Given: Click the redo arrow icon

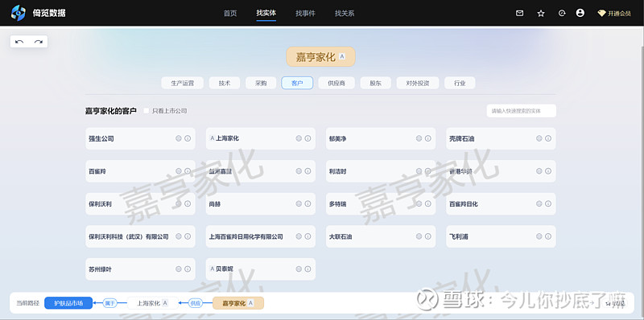Looking at the screenshot, I should [38, 42].
